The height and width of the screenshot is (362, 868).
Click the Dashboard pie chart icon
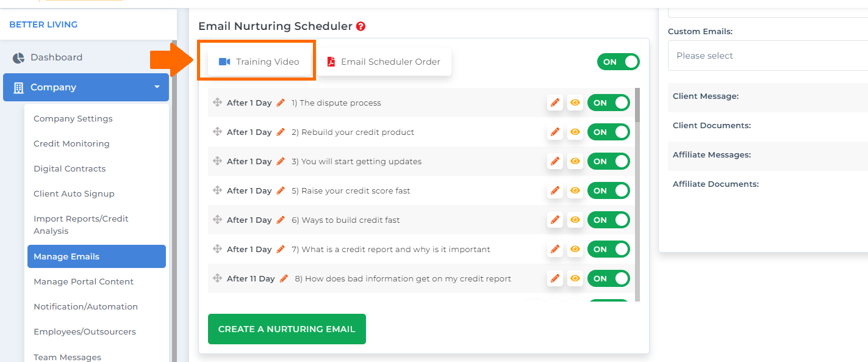pyautogui.click(x=18, y=57)
